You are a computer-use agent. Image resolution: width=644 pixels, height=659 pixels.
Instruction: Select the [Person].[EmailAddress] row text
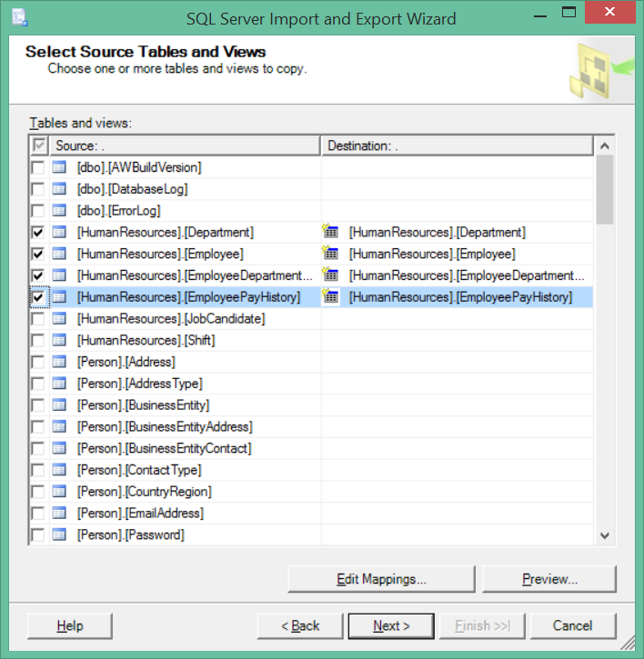(x=140, y=514)
